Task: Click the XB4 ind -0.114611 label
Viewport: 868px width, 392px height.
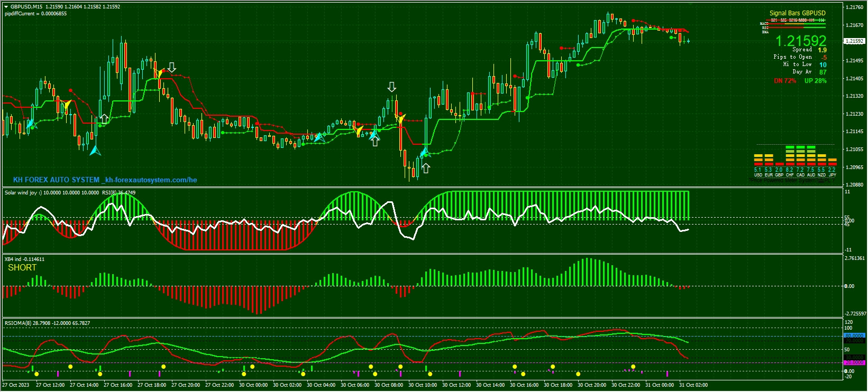Action: pos(24,259)
